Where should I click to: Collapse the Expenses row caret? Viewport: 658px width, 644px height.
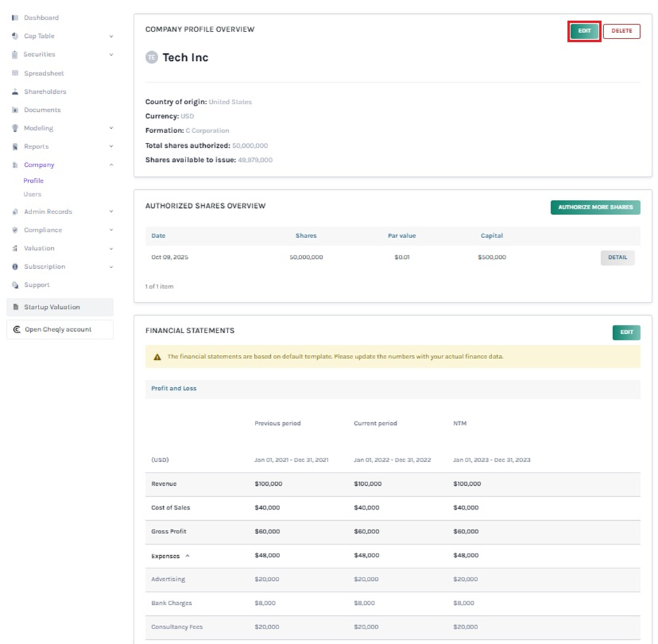tap(187, 556)
